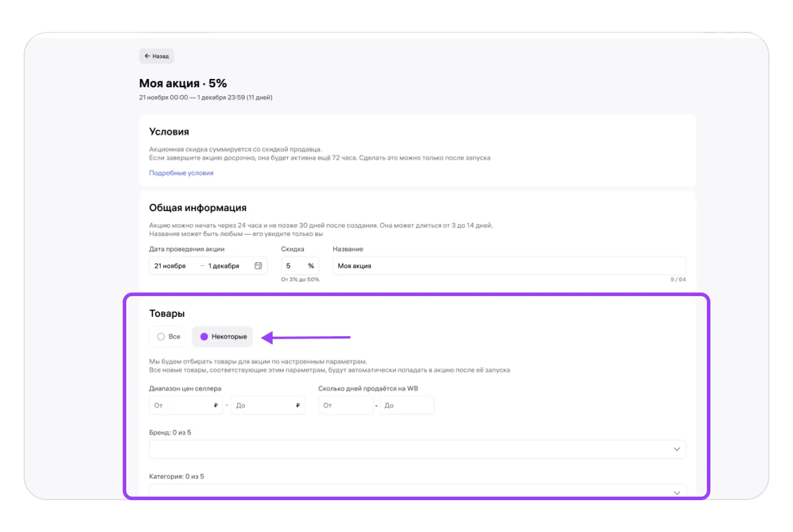Open the Категория dropdown list
This screenshot has width=793, height=532.
pos(407,491)
